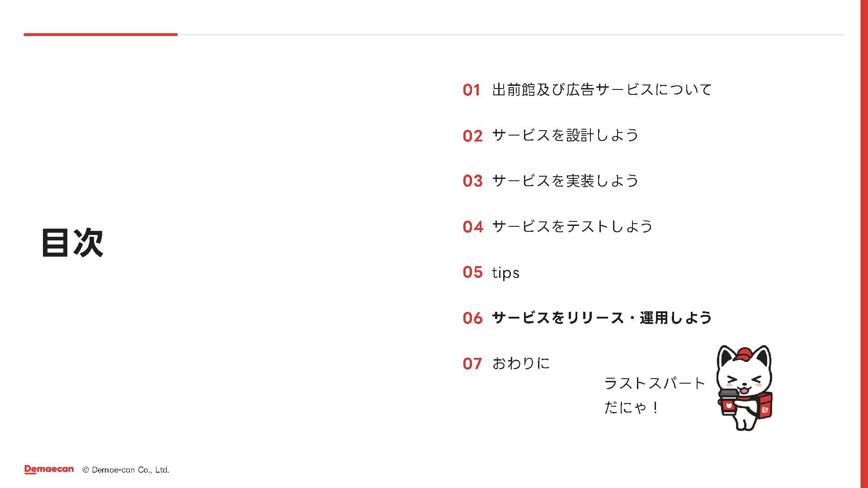Select the red number 01
This screenshot has width=868, height=488.
472,90
